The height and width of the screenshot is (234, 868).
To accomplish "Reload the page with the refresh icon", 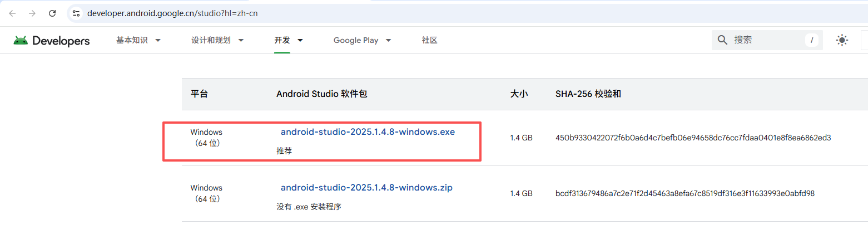I will (52, 13).
